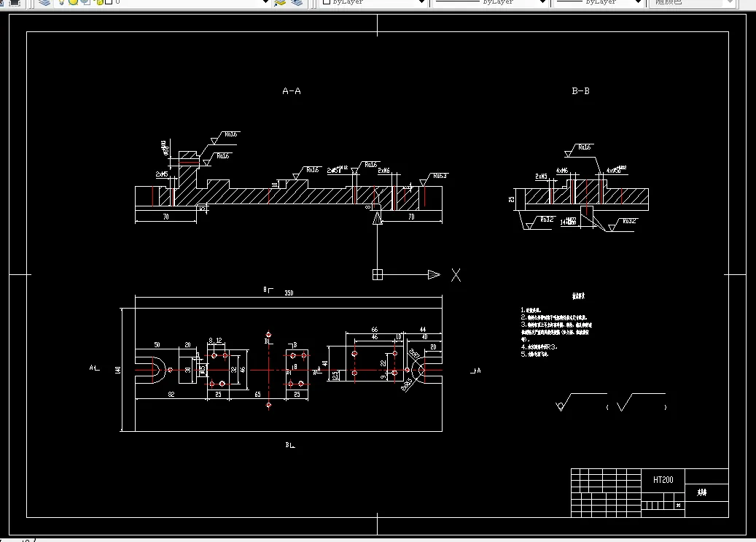Image resolution: width=756 pixels, height=542 pixels.
Task: Select the B-B section title text
Action: (580, 90)
